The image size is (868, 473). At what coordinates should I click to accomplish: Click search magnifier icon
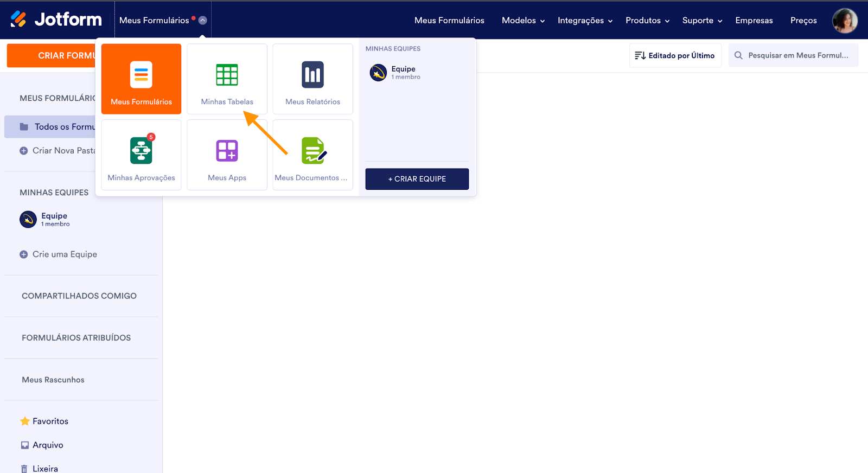point(738,55)
